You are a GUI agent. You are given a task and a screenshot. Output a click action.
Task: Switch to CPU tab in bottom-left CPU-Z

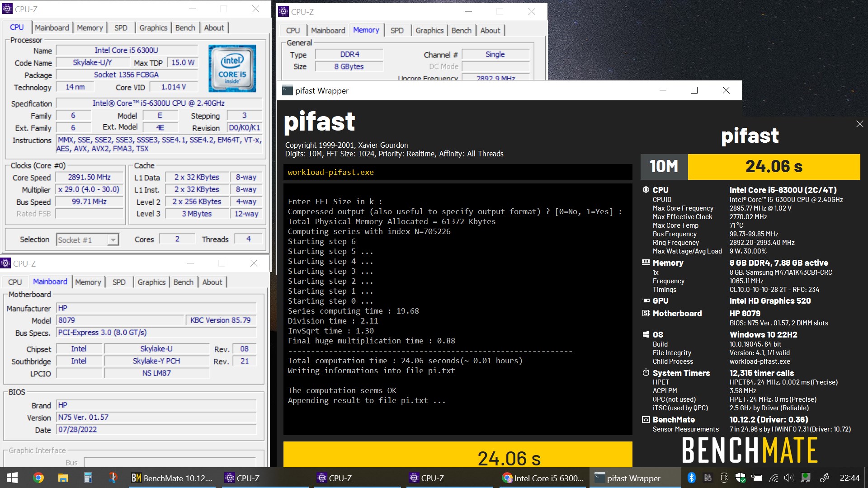pos(15,282)
